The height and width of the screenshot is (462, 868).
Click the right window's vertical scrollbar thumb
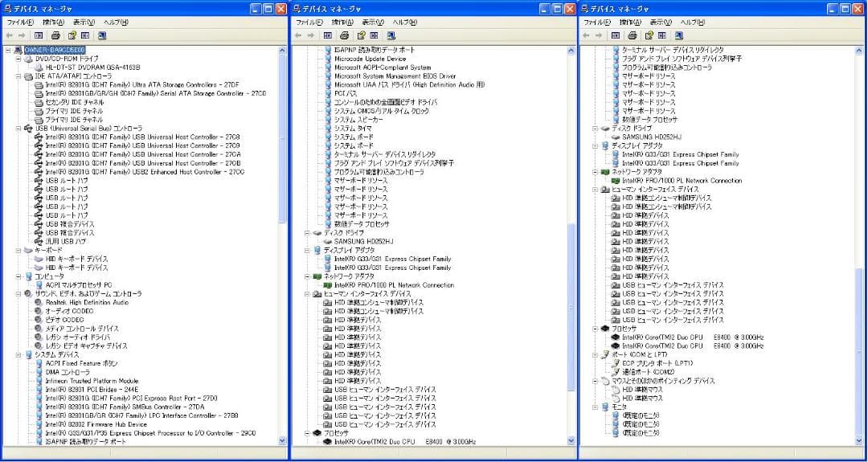[859, 351]
